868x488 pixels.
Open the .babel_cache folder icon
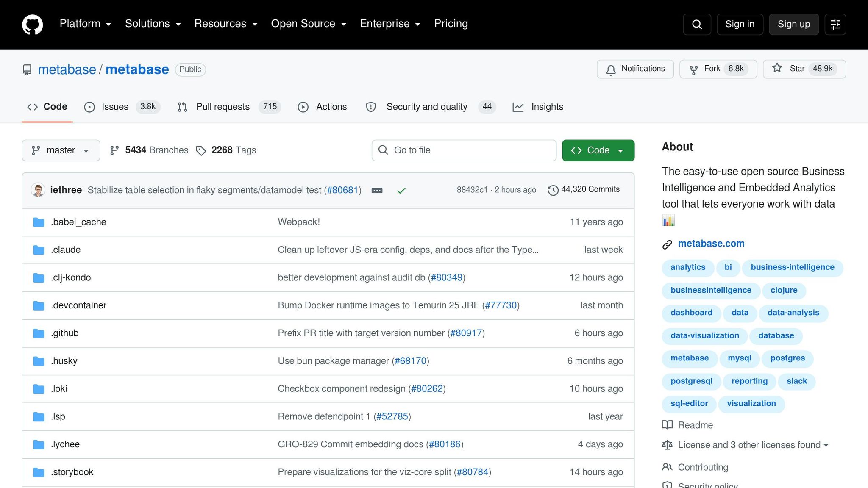39,222
